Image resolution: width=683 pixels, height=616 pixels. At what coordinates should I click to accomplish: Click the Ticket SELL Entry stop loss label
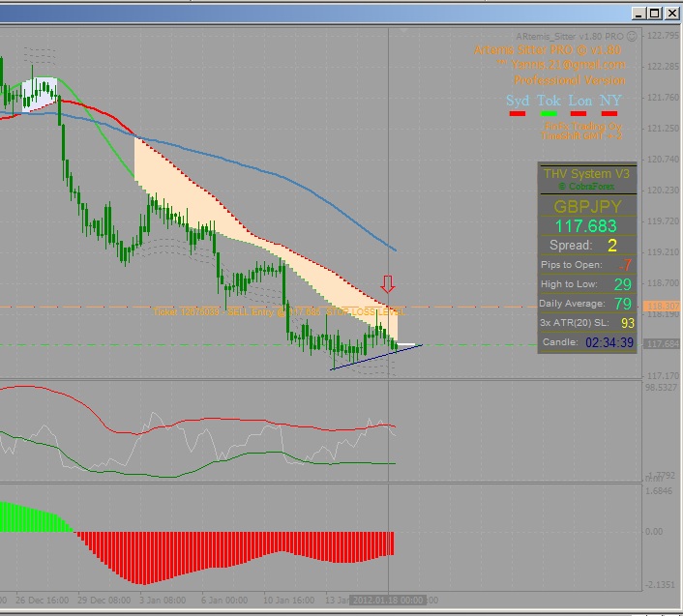(x=280, y=312)
